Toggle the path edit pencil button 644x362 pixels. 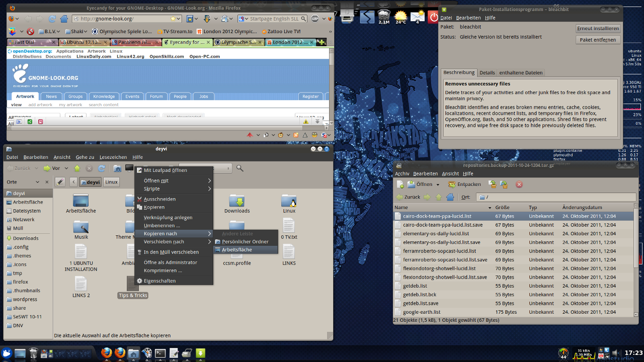tap(60, 182)
